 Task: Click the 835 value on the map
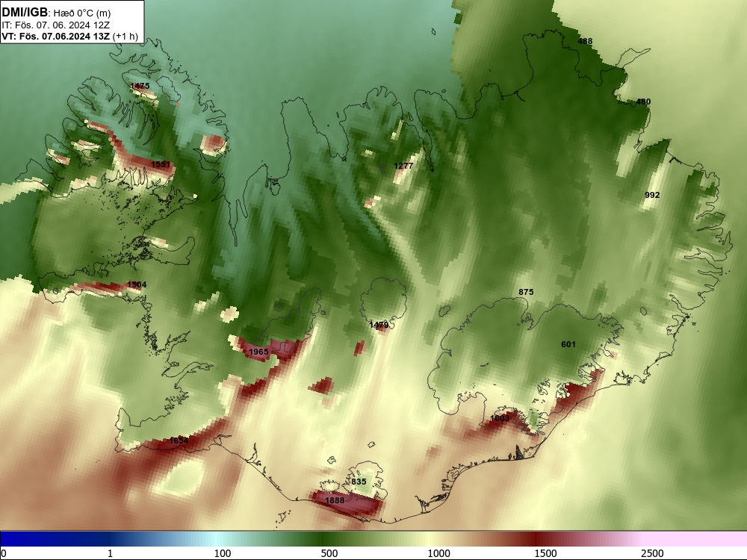click(x=359, y=482)
